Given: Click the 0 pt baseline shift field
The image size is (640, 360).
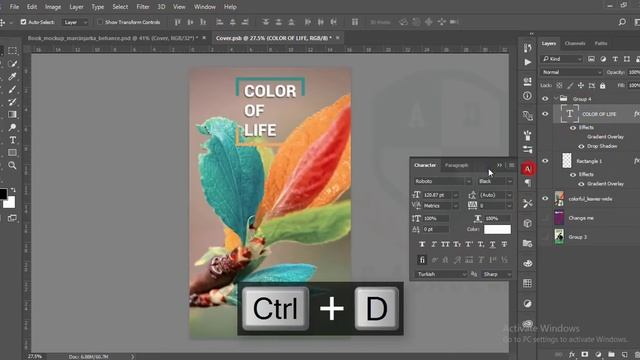Looking at the screenshot, I should click(x=435, y=229).
